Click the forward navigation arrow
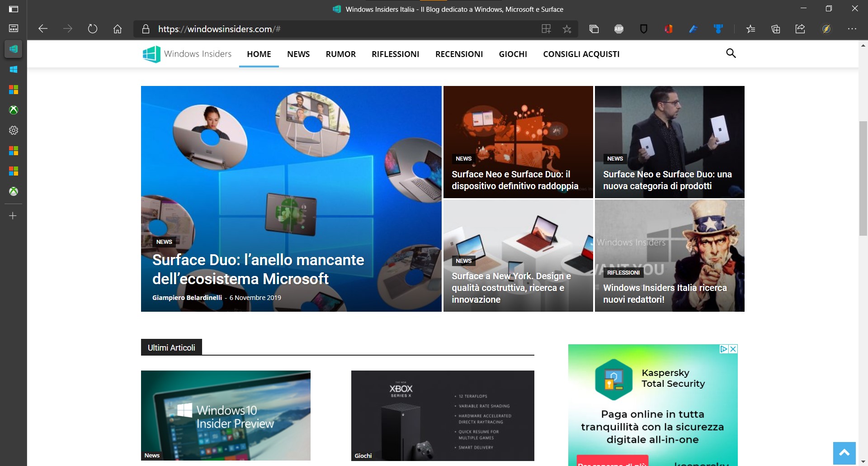868x466 pixels. 68,29
